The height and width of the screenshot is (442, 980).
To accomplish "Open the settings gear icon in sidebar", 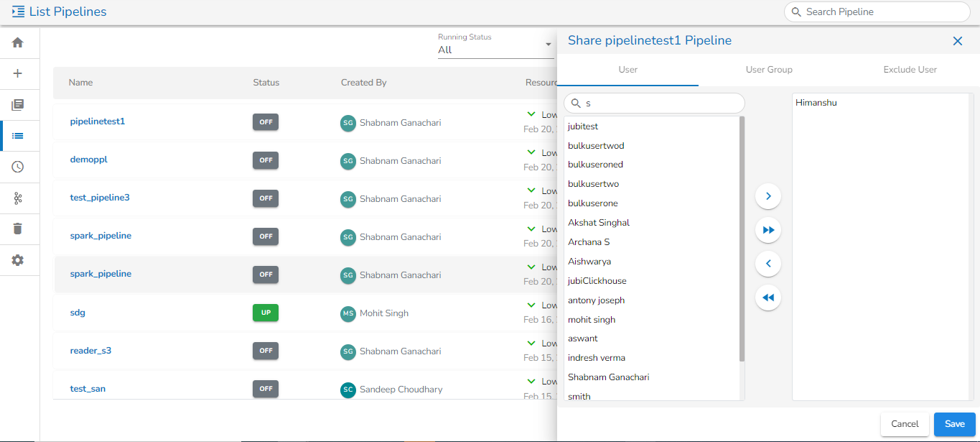I will (x=18, y=260).
